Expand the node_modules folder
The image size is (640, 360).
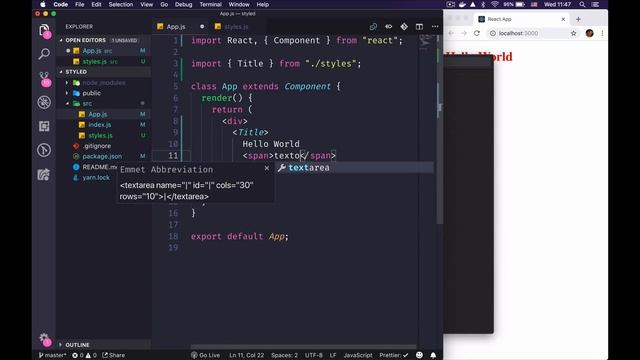click(104, 83)
